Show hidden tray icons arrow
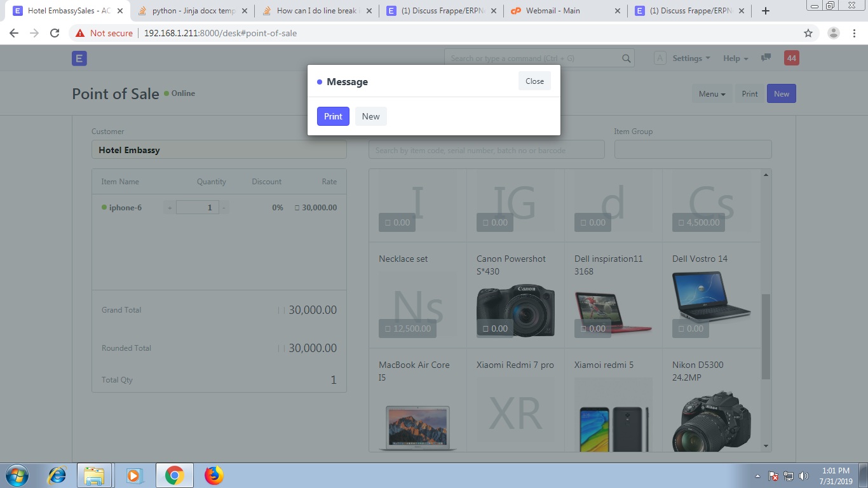 tap(757, 476)
